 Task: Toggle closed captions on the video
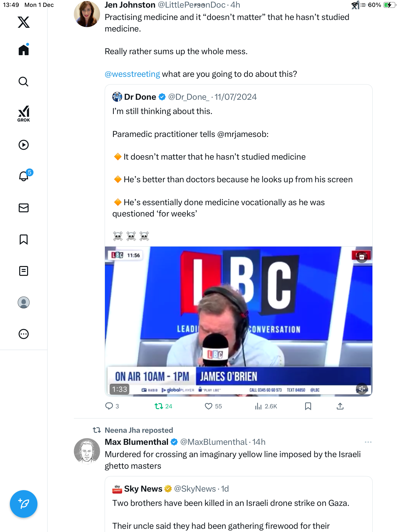[x=362, y=257]
